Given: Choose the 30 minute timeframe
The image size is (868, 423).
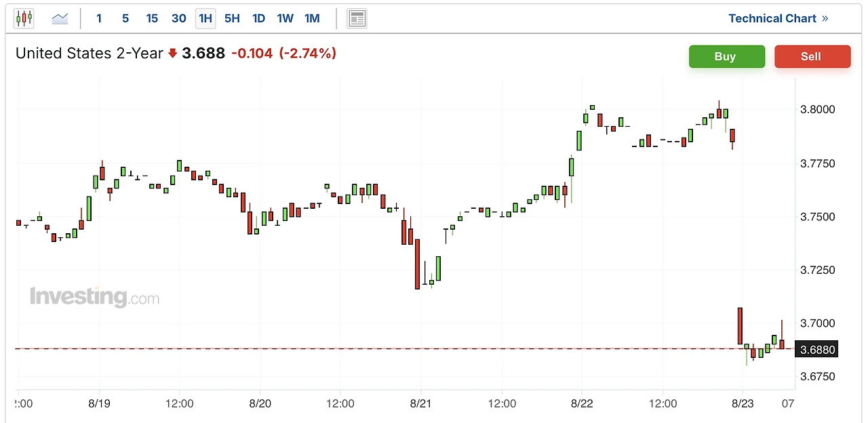Looking at the screenshot, I should click(x=179, y=18).
